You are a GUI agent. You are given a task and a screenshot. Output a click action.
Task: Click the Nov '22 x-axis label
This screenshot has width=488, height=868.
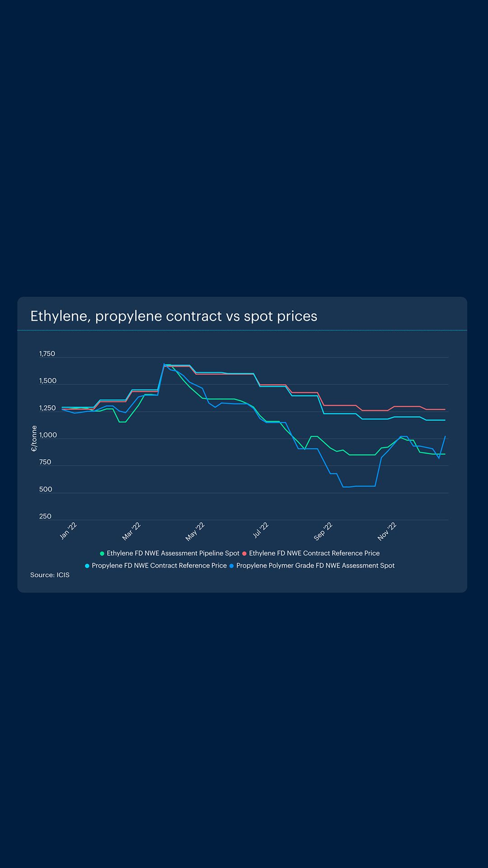point(387,531)
